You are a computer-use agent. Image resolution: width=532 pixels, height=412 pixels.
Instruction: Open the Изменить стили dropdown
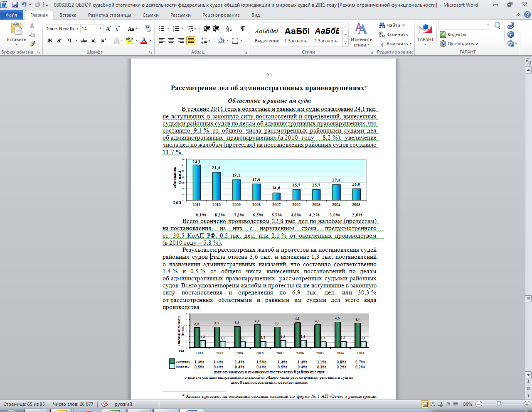tap(361, 35)
